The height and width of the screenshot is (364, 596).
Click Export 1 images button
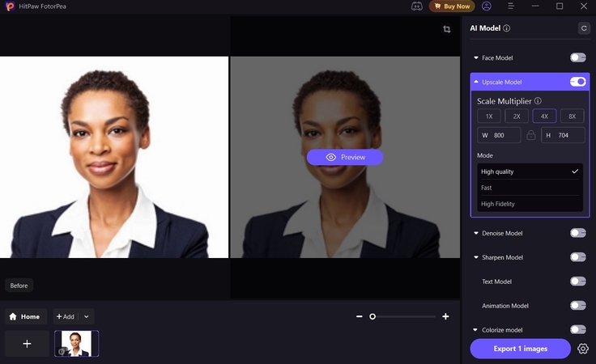[x=521, y=349]
